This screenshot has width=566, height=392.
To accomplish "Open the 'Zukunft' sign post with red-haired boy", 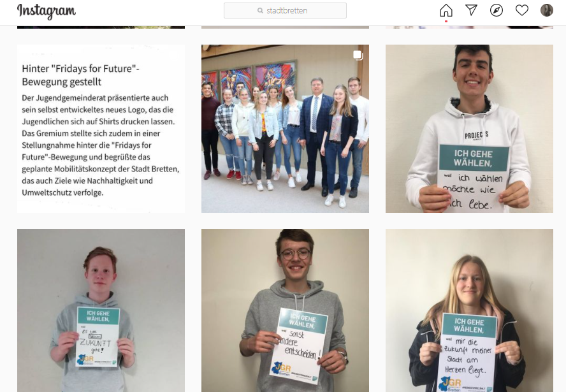I will pyautogui.click(x=101, y=310).
